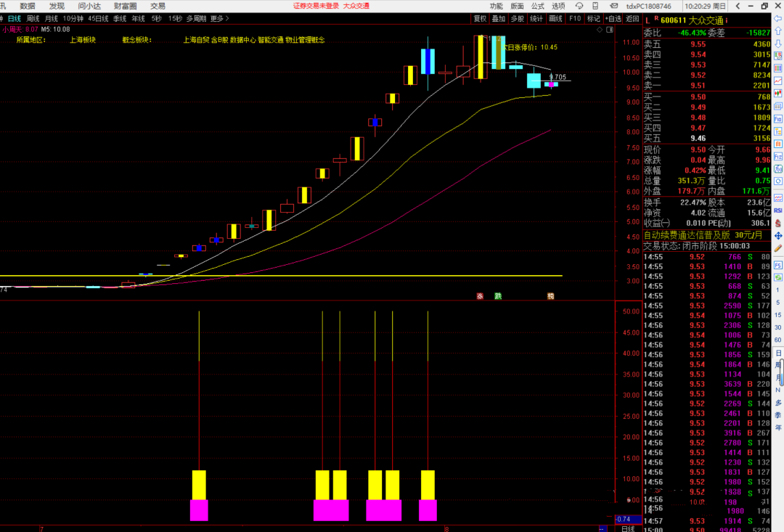This screenshot has width=784, height=532.
Task: Open the 公式 formula menu
Action: pyautogui.click(x=538, y=6)
